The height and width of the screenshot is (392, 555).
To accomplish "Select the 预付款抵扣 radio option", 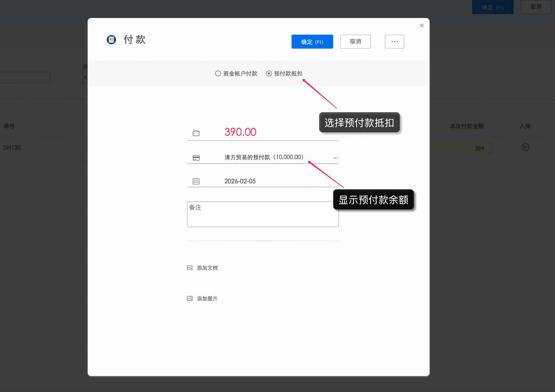I will point(268,73).
